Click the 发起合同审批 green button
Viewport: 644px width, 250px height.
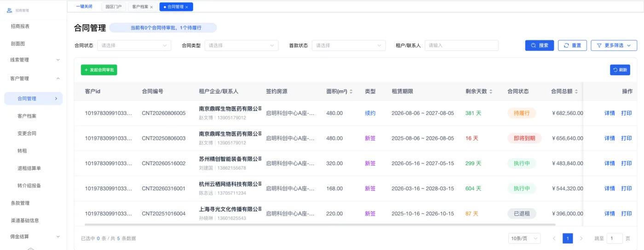pyautogui.click(x=99, y=70)
